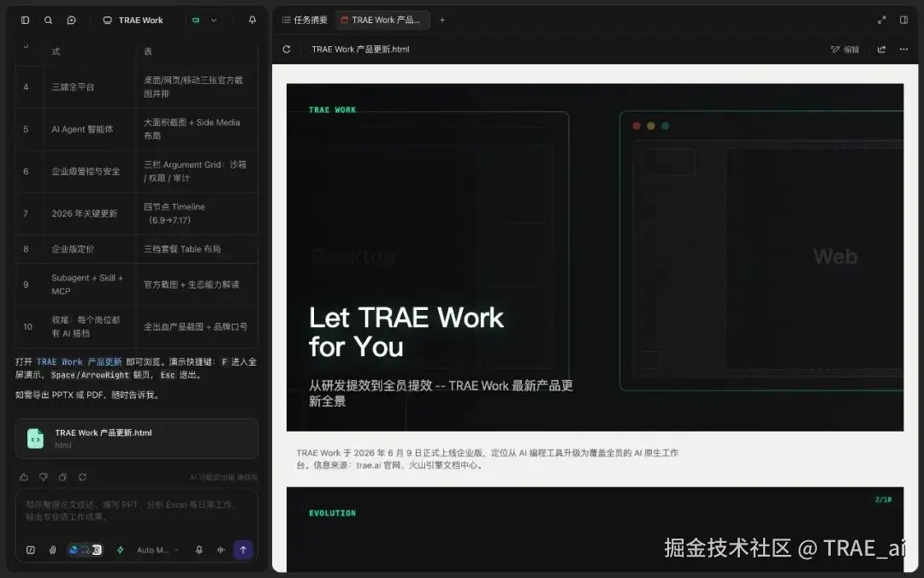Image resolution: width=924 pixels, height=578 pixels.
Task: Click the TRAE WORK slide label
Action: (332, 110)
